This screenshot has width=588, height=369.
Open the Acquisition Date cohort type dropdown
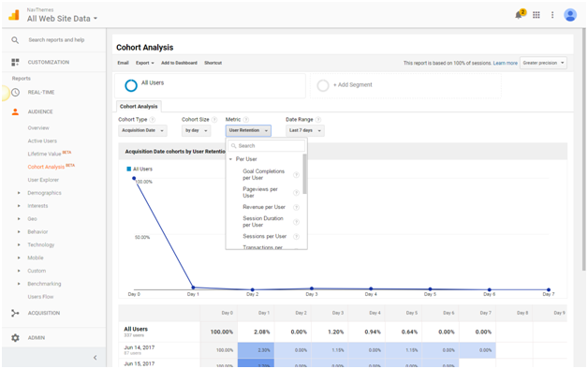pyautogui.click(x=142, y=130)
